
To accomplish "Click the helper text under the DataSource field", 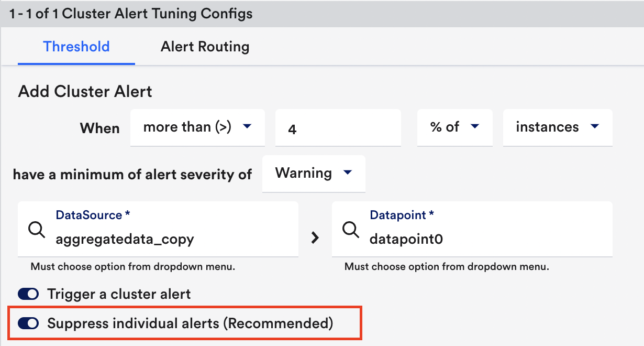I will click(132, 266).
